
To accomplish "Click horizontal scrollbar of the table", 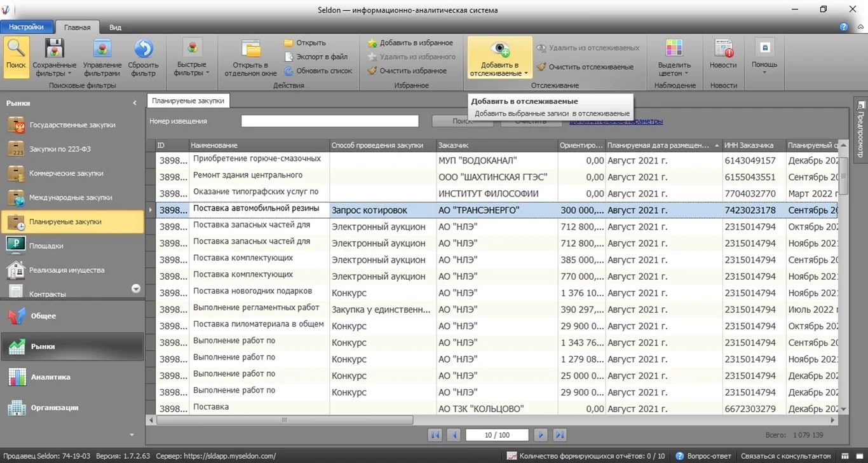I will (285, 420).
